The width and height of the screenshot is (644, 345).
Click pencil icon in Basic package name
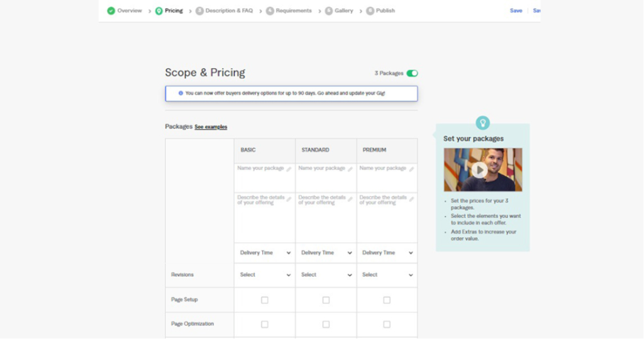click(x=289, y=169)
